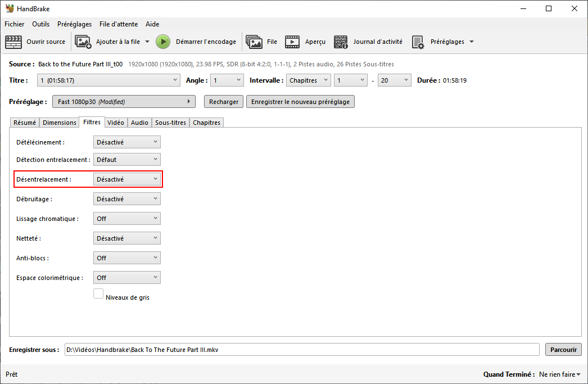Image resolution: width=588 pixels, height=384 pixels.
Task: Click the Aperçu preview icon
Action: (292, 42)
